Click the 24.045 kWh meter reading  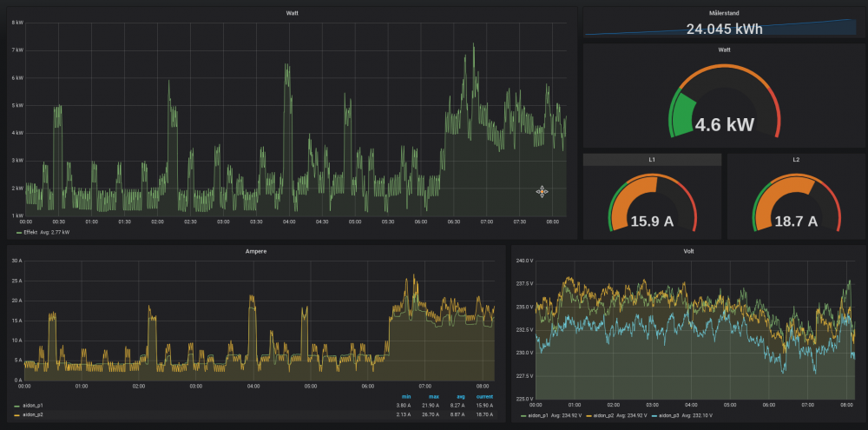coord(724,30)
